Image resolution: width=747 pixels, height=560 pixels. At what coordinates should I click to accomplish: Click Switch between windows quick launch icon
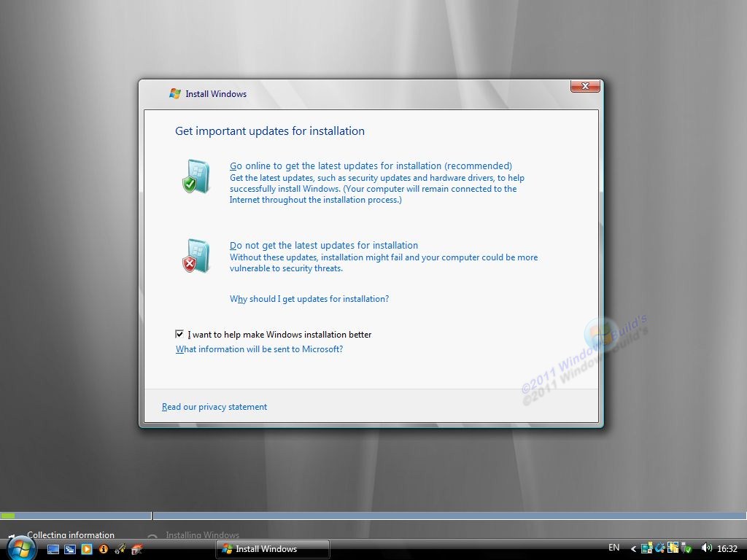pyautogui.click(x=69, y=549)
